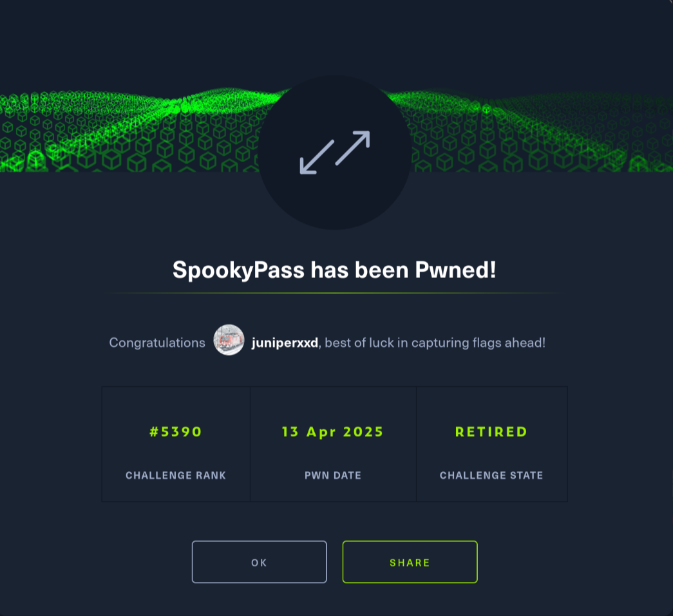Select the CHALLENGE RANK label

point(176,475)
